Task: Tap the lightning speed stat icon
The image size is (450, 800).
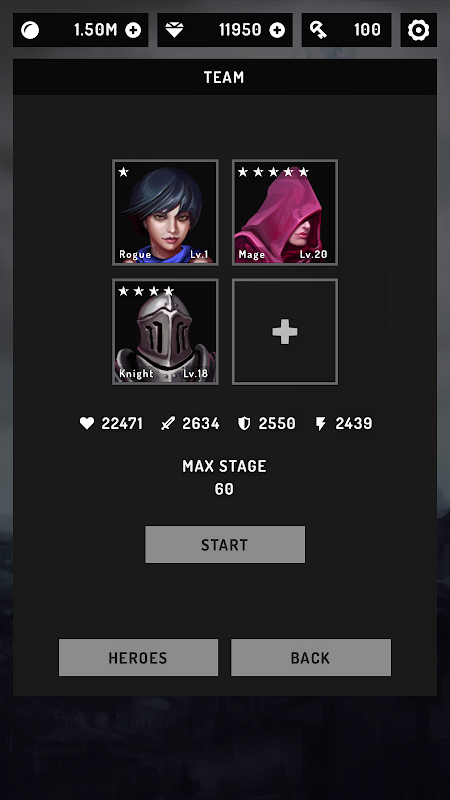Action: 320,423
